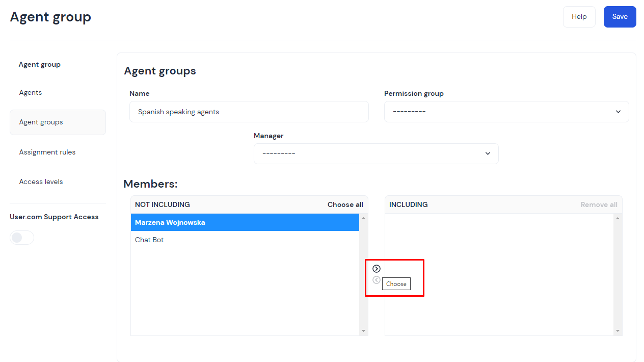The height and width of the screenshot is (362, 644).
Task: Open the Agents sidebar item
Action: click(x=31, y=93)
